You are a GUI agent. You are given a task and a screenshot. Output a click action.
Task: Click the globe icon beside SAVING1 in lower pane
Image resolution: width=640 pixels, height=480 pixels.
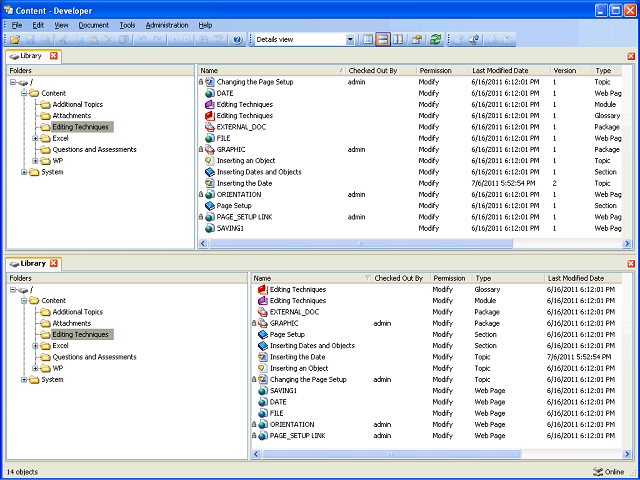pos(263,391)
